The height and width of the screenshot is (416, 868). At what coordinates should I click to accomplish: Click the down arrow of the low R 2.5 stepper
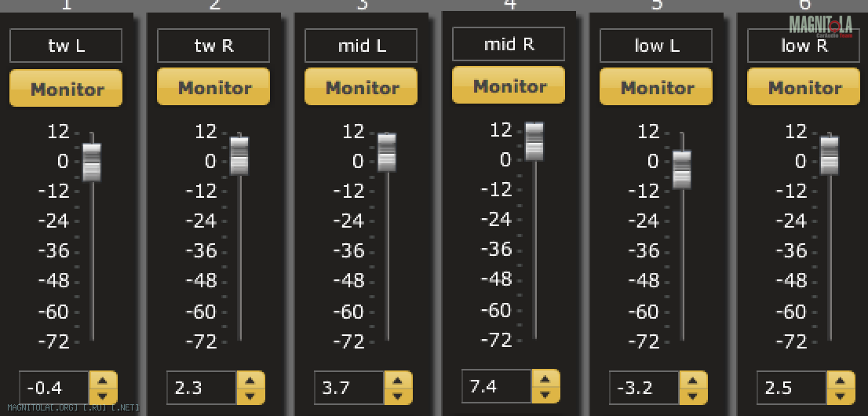(x=841, y=396)
